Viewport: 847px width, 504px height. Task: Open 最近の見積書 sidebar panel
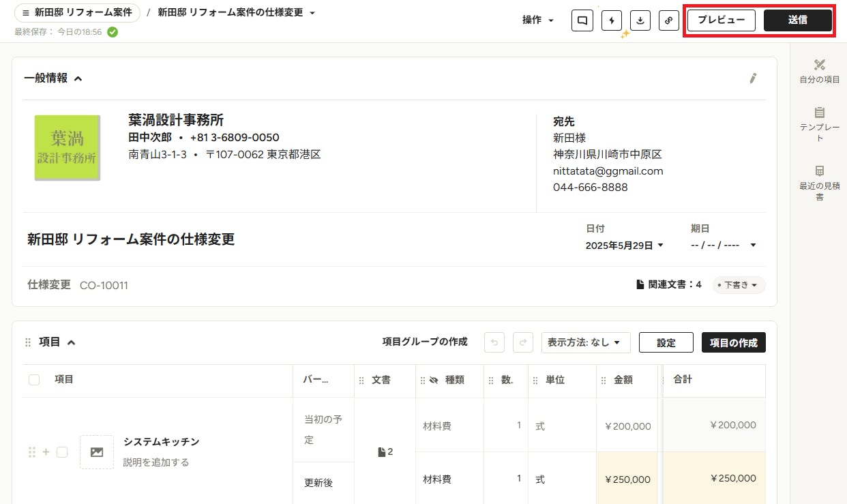coord(819,183)
